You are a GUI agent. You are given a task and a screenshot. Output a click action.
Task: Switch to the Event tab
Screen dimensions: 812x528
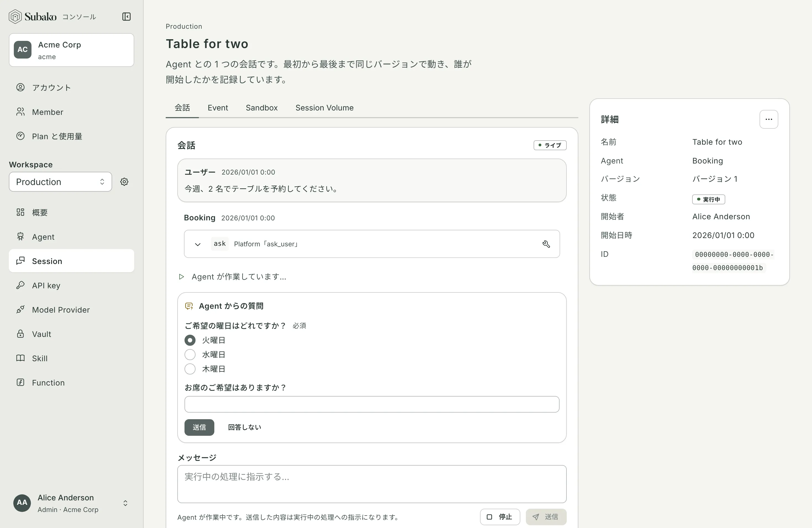click(218, 108)
